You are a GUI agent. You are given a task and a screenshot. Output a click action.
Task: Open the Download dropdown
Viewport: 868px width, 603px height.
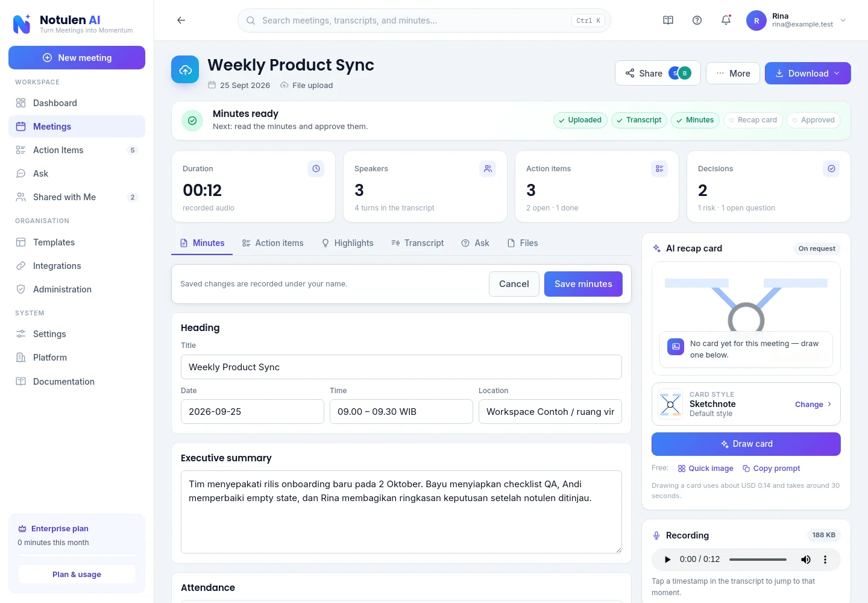pyautogui.click(x=808, y=74)
